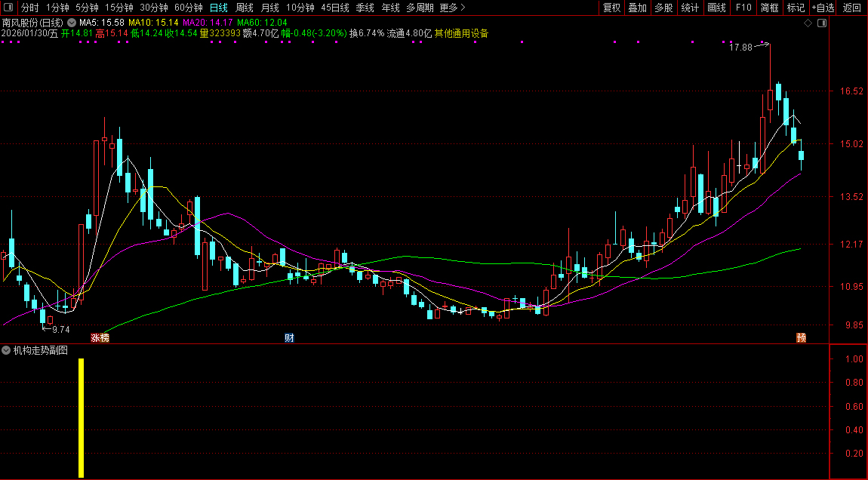Image resolution: width=868 pixels, height=480 pixels.
Task: Select the 日线 daily tab
Action: point(219,8)
